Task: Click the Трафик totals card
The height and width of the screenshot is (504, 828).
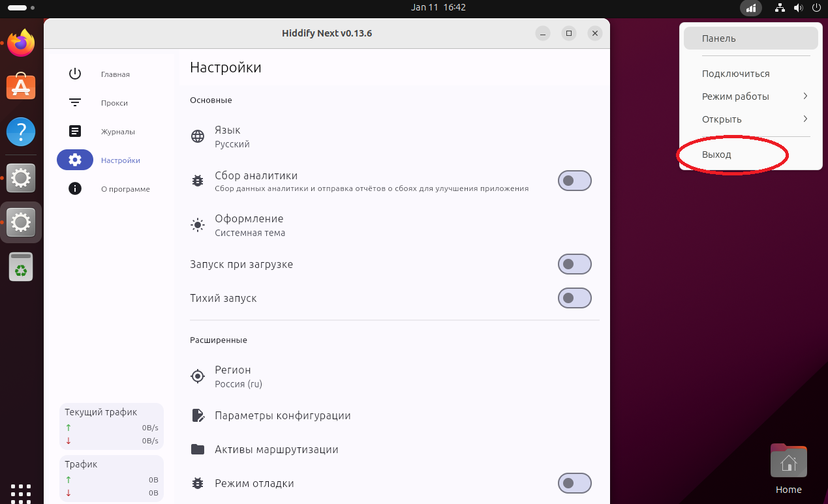Action: click(x=112, y=479)
